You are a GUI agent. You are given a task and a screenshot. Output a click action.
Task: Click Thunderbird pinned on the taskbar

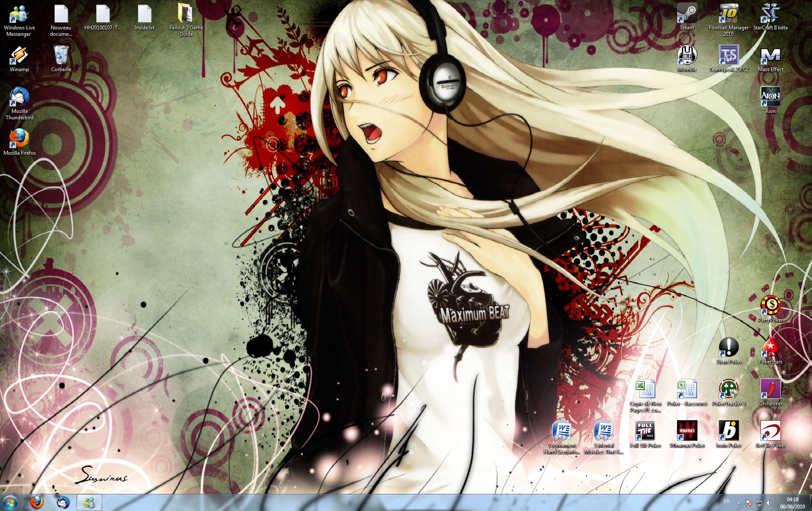[x=63, y=503]
